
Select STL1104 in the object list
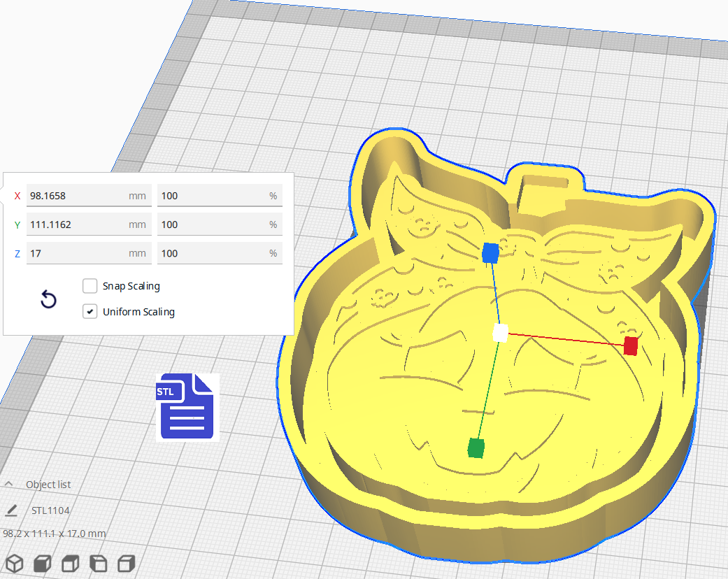(51, 510)
